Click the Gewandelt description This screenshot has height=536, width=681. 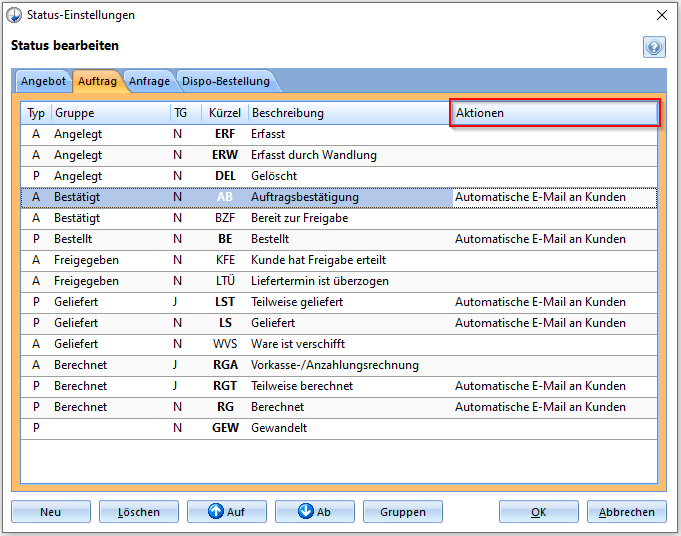tap(279, 428)
